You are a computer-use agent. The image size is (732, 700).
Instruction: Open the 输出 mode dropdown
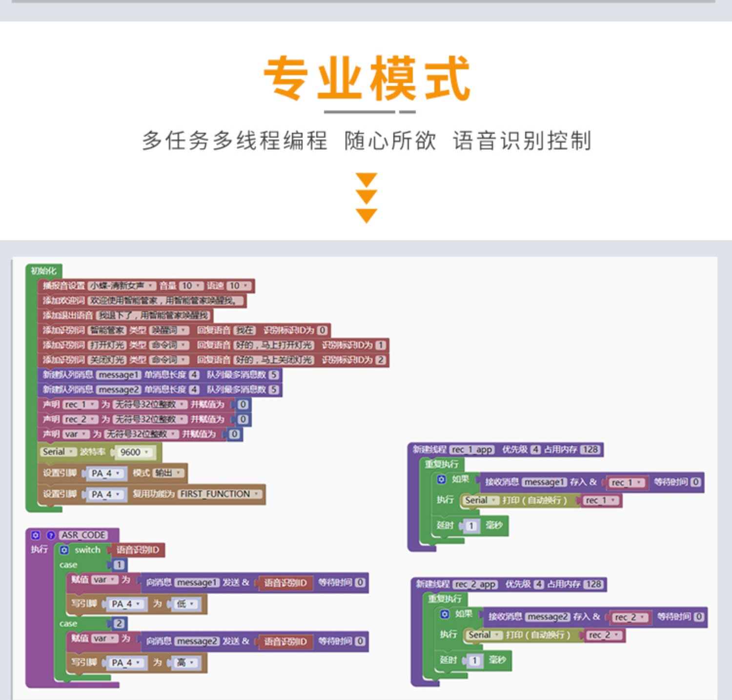pos(179,473)
